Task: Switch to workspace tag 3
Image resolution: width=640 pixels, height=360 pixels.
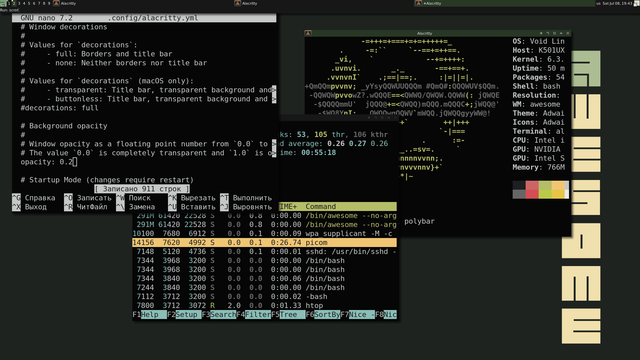Action: coord(19,3)
